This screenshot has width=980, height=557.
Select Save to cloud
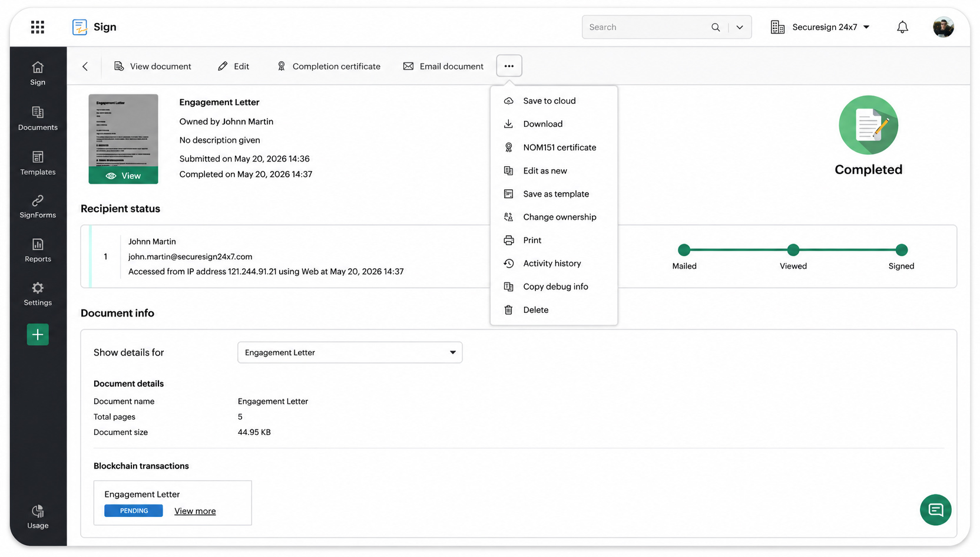554,101
